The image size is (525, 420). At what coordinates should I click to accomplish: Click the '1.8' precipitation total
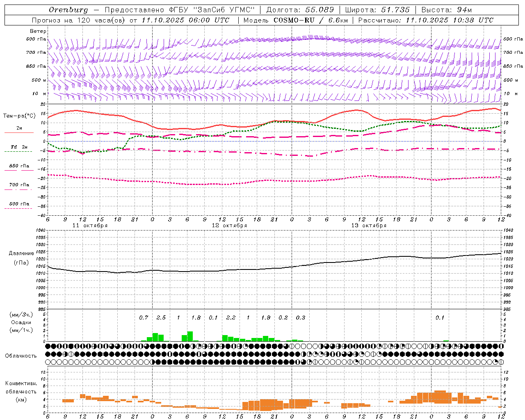click(196, 317)
